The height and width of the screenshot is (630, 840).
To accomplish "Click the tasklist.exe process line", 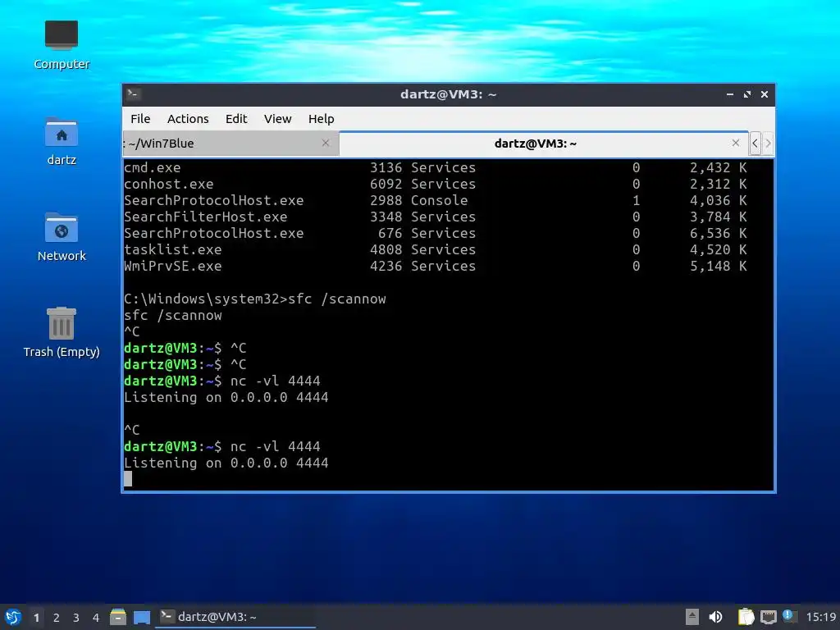I will point(435,249).
